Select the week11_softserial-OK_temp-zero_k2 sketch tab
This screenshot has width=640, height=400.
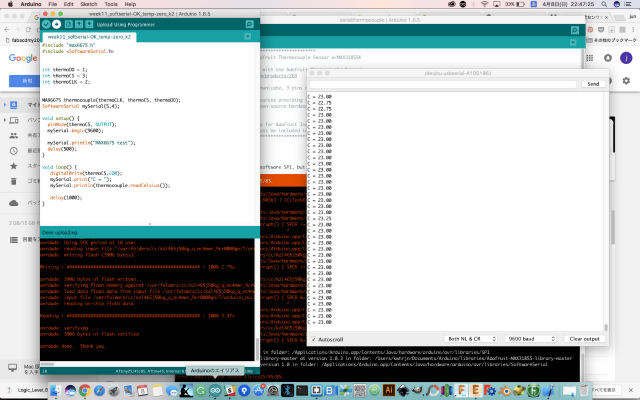(x=89, y=37)
